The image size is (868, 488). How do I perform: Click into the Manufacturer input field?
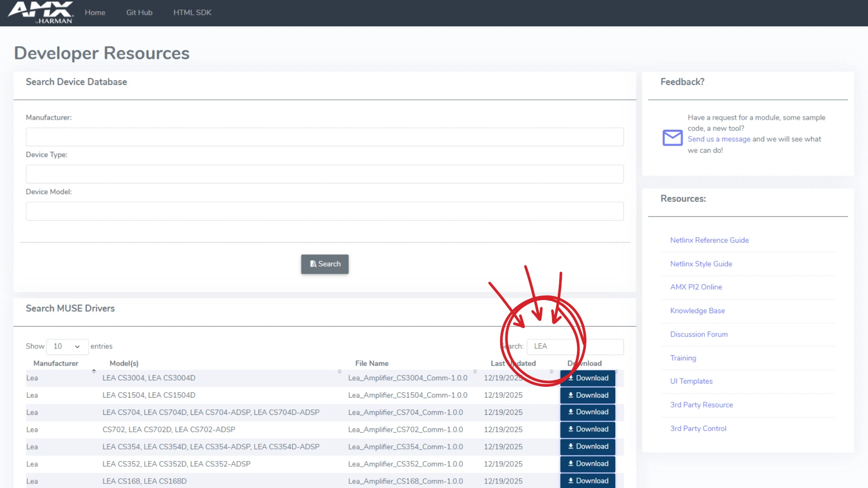[325, 137]
